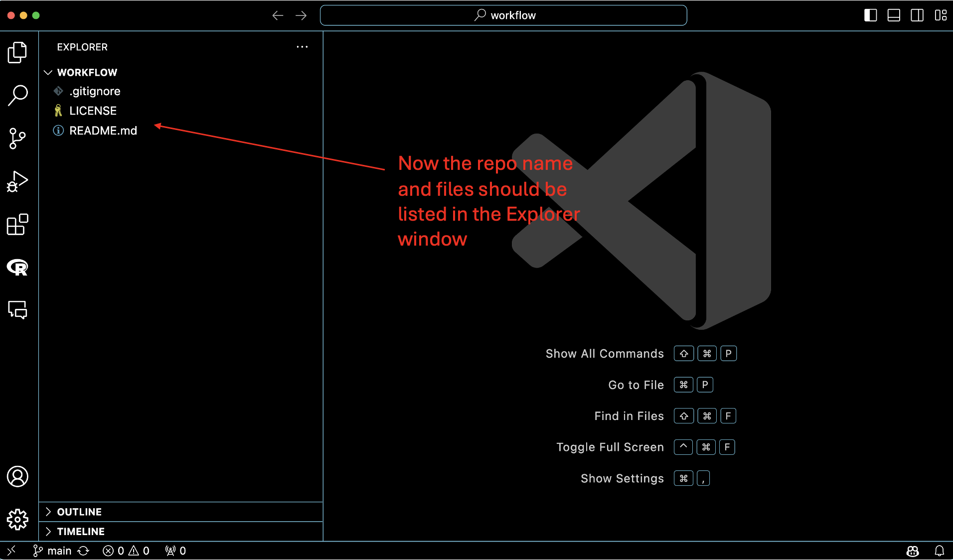
Task: Open the Accounts menu icon
Action: (17, 477)
